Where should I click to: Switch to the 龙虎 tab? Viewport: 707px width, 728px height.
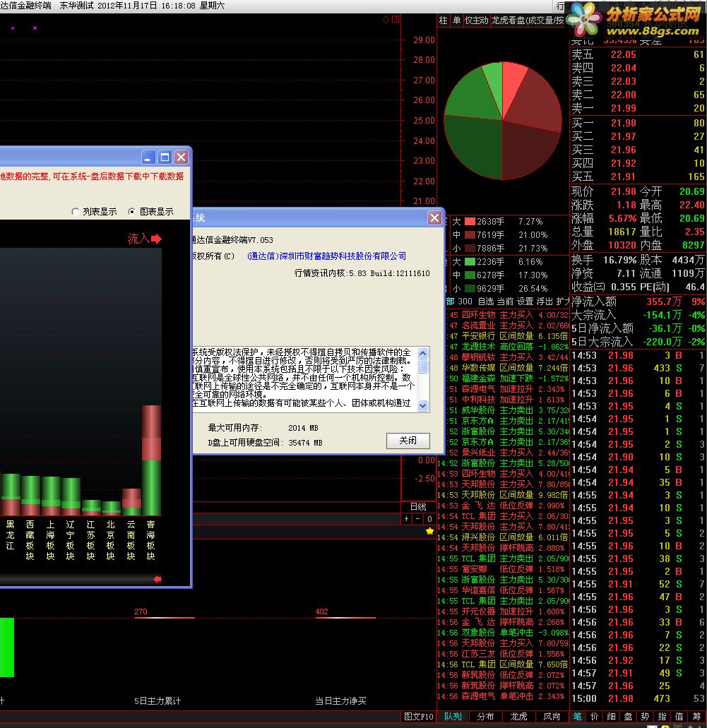[518, 717]
